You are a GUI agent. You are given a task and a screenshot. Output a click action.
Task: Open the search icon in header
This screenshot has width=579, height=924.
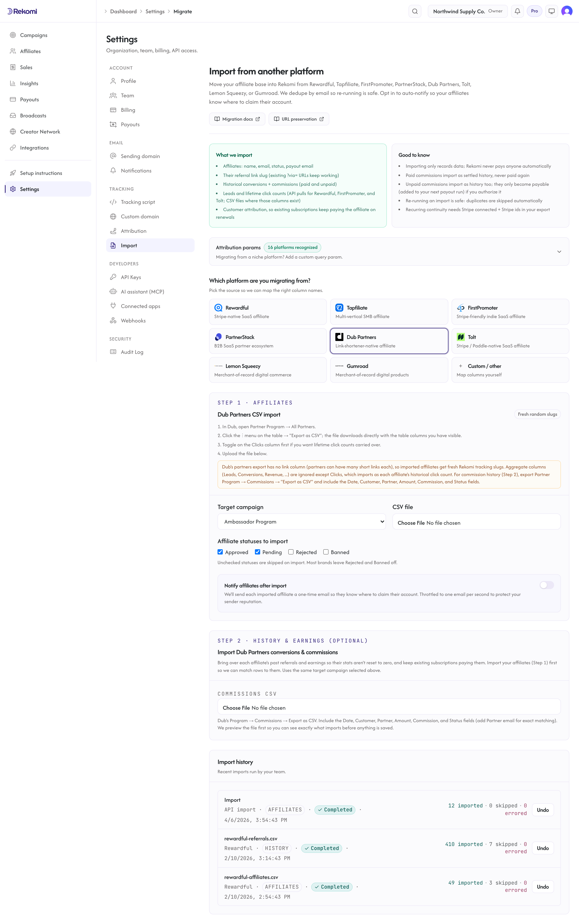coord(415,11)
